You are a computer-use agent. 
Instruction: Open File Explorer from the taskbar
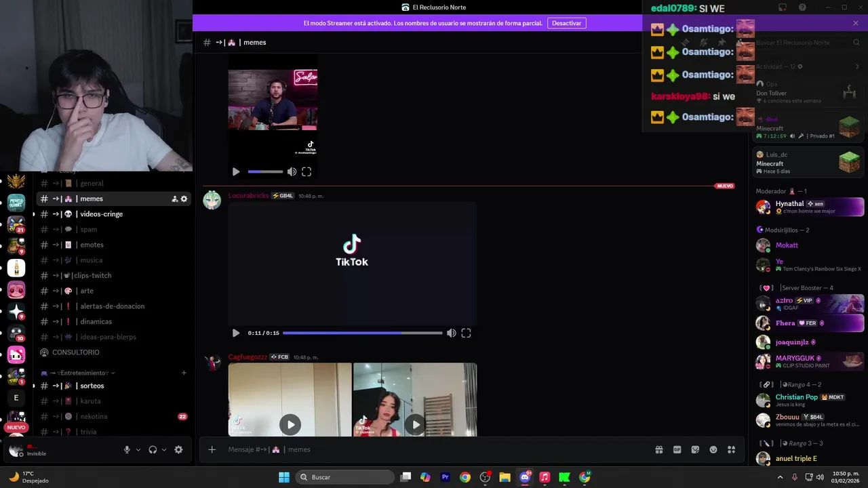(x=505, y=477)
